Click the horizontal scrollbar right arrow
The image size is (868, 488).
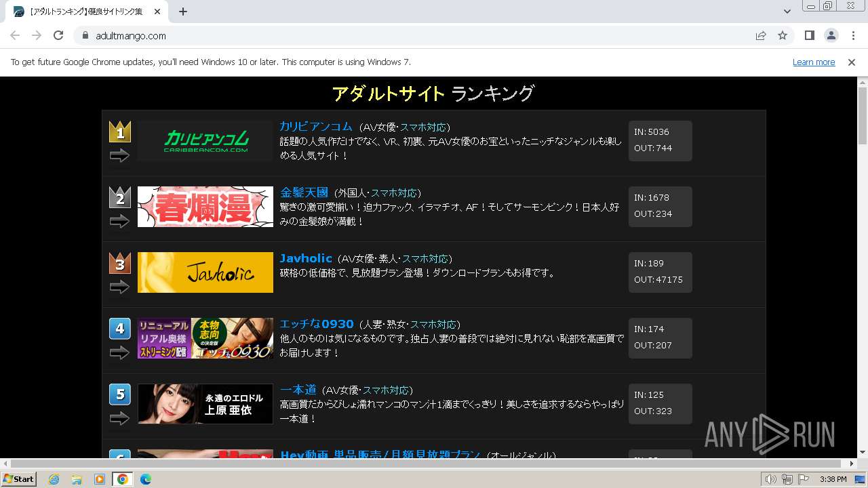[x=852, y=464]
